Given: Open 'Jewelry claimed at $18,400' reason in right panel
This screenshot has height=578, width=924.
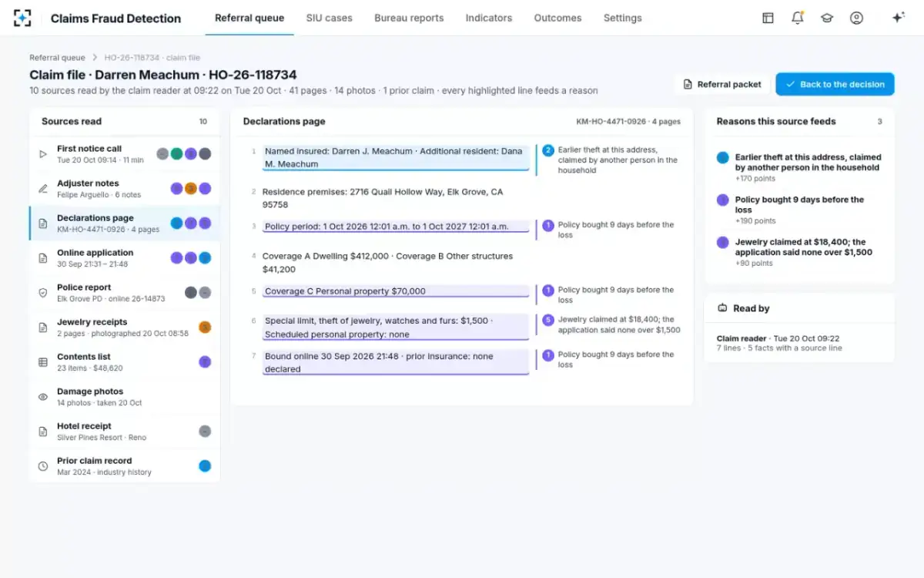Looking at the screenshot, I should pyautogui.click(x=798, y=253).
